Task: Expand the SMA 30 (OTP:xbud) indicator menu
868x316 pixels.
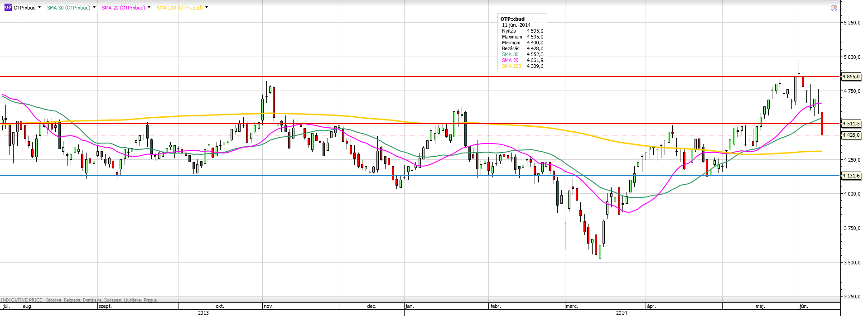Action: click(x=94, y=8)
